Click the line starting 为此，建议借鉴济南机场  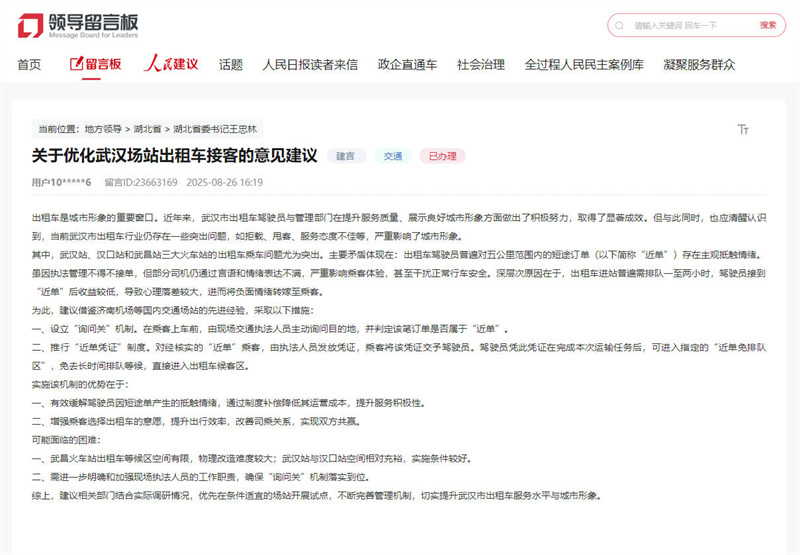pyautogui.click(x=173, y=310)
